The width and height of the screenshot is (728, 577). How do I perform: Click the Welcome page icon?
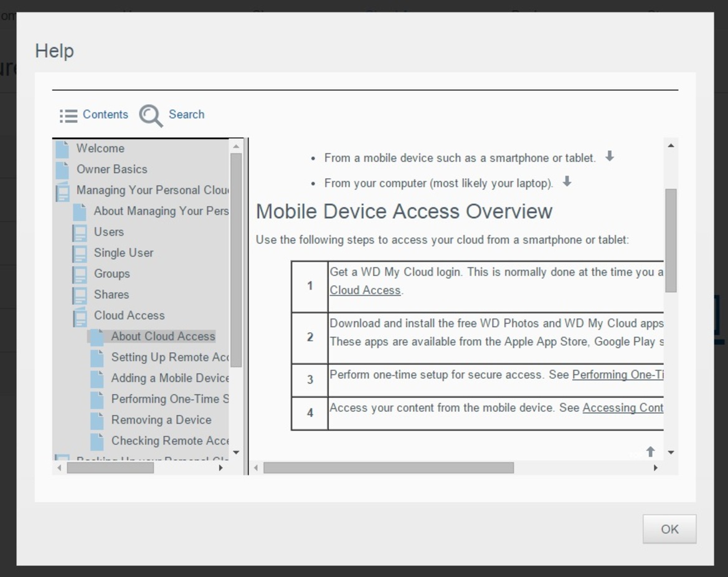[62, 149]
